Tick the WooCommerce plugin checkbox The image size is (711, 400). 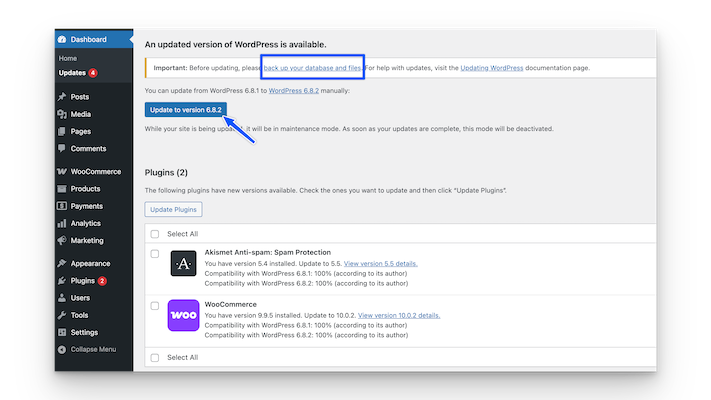tap(154, 305)
